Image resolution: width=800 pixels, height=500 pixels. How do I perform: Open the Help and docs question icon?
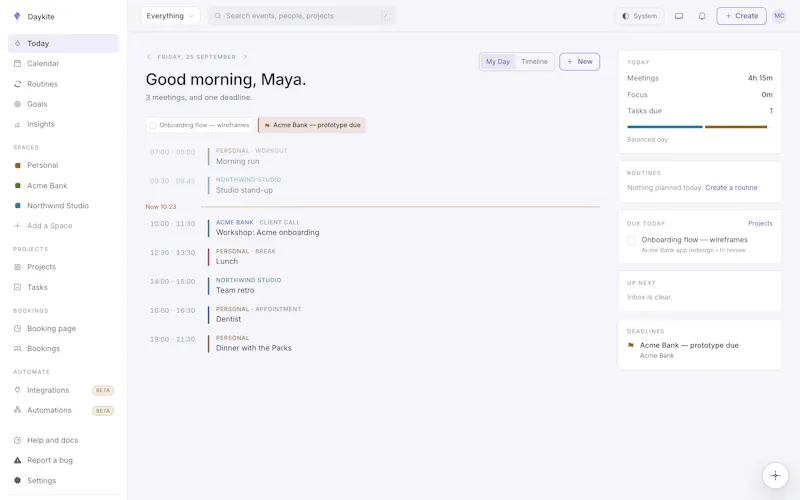17,440
